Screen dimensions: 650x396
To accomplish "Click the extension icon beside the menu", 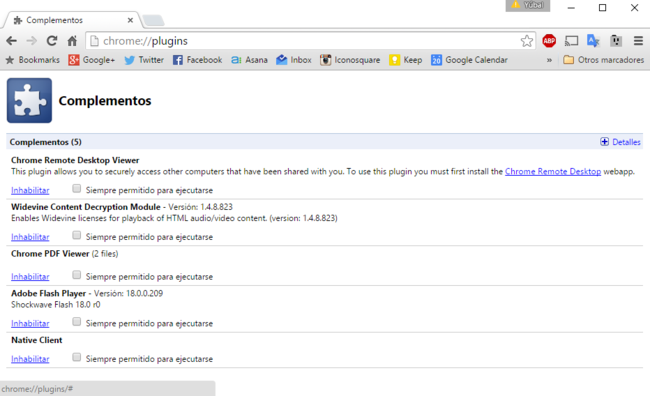I will click(616, 41).
